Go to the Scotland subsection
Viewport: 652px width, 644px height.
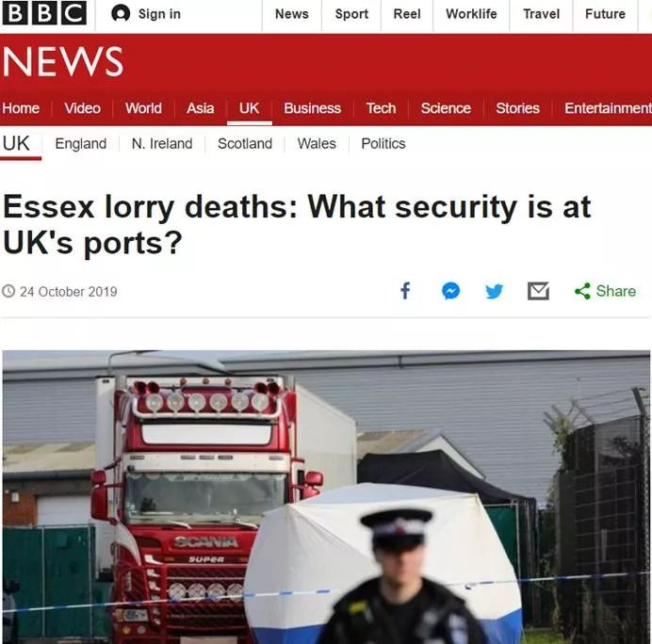245,144
